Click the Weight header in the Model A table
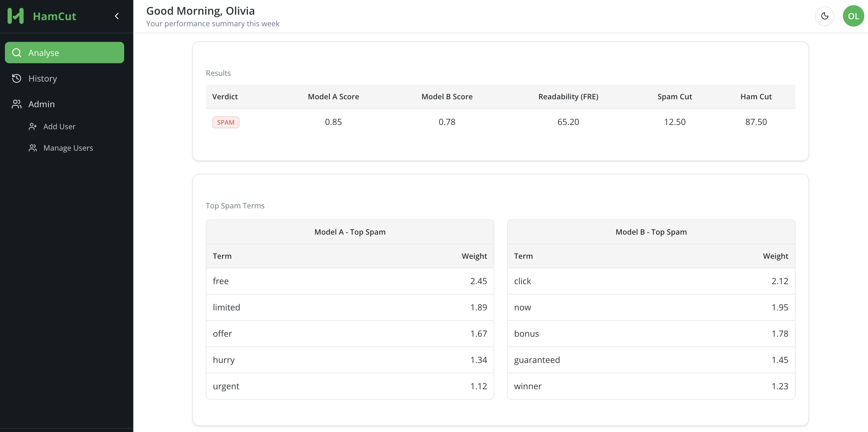868x432 pixels. coord(474,256)
